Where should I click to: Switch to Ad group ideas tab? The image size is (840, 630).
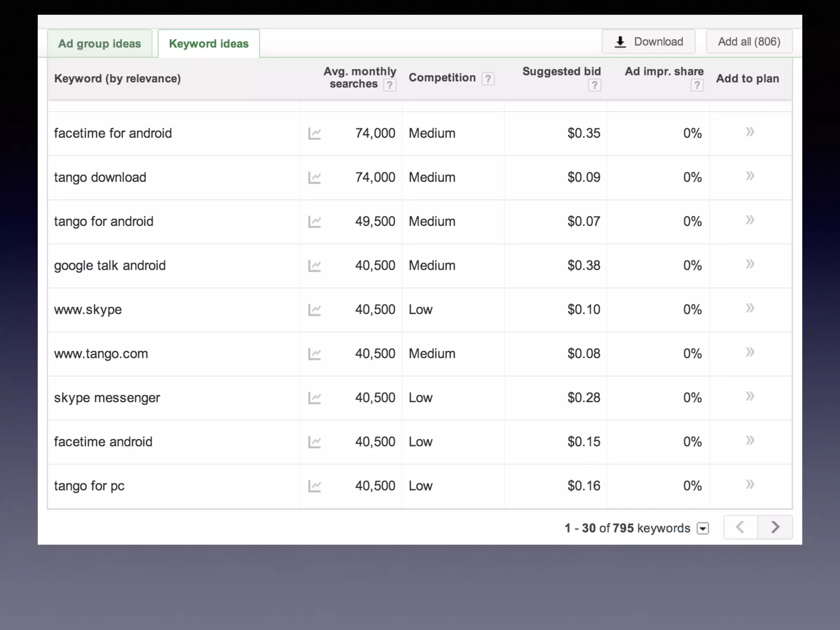point(100,43)
